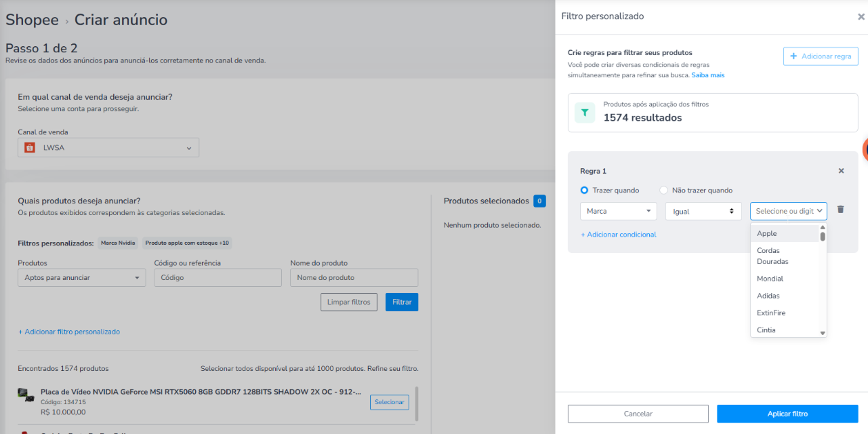Click the brand list scrollbar down arrow
Image resolution: width=868 pixels, height=434 pixels.
pos(823,333)
